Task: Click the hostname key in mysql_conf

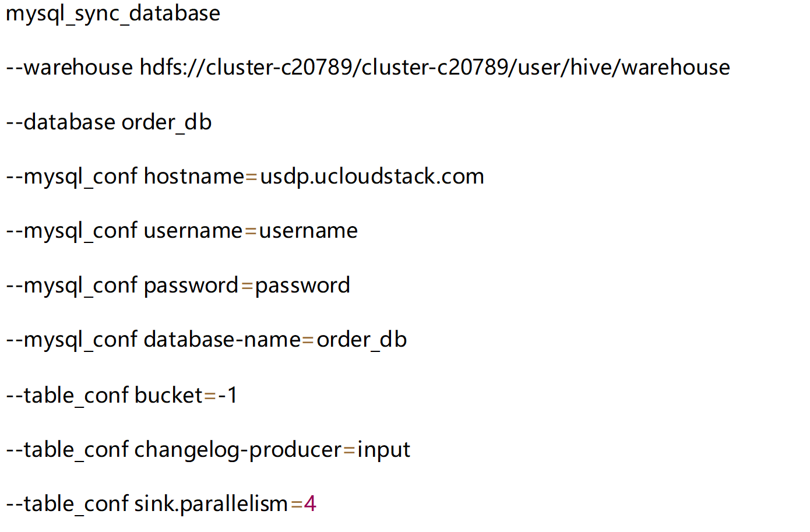Action: click(194, 177)
